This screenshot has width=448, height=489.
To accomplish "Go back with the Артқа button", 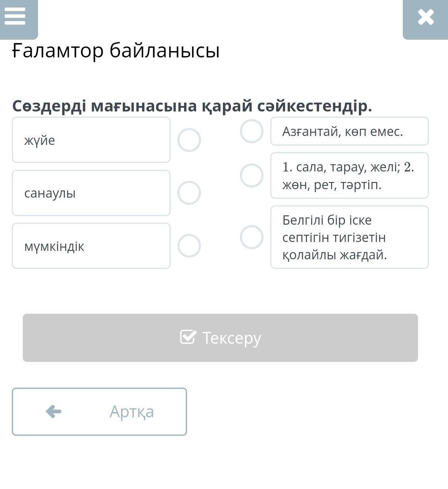I will (x=99, y=411).
